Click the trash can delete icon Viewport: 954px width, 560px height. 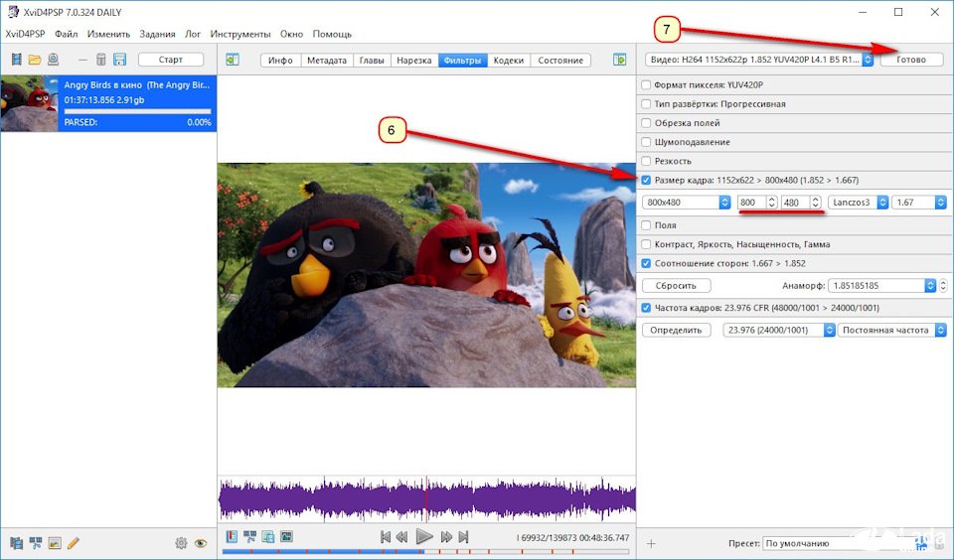click(x=100, y=60)
